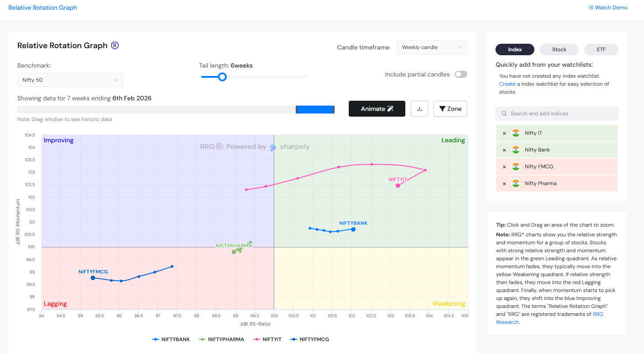Switch to the Stock tab

pyautogui.click(x=559, y=49)
